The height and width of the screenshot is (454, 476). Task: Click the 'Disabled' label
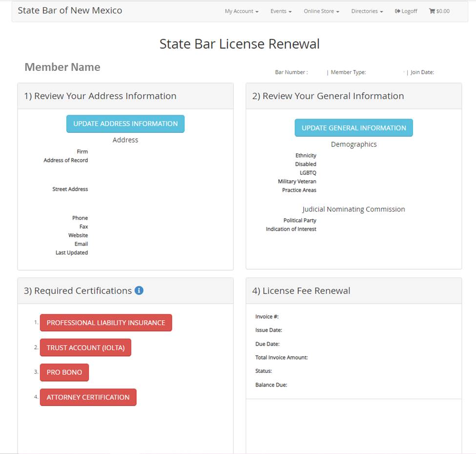tap(306, 164)
